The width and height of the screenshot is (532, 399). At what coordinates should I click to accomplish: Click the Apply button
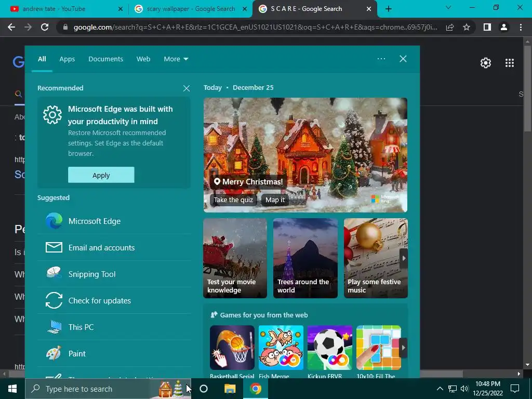point(101,175)
